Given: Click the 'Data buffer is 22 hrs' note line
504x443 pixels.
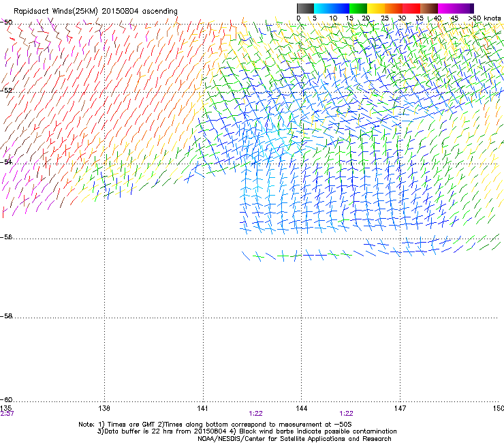Looking at the screenshot, I should click(247, 431).
